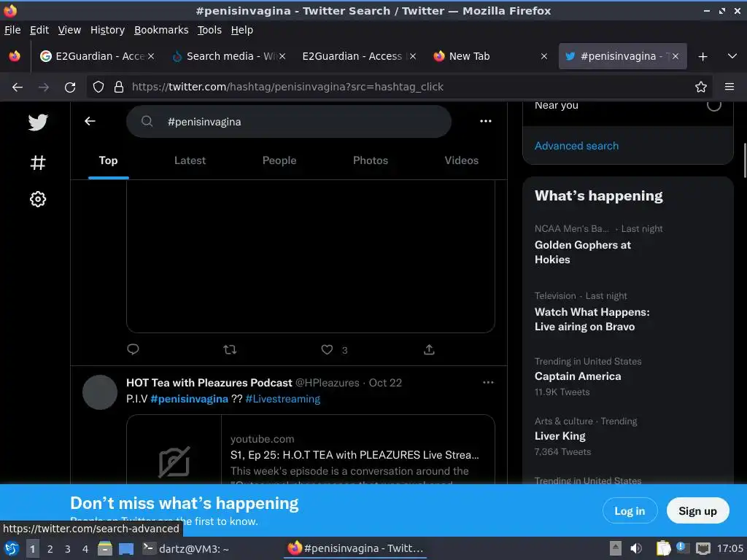Open a new tab with the plus button
Image resolution: width=747 pixels, height=560 pixels.
703,57
